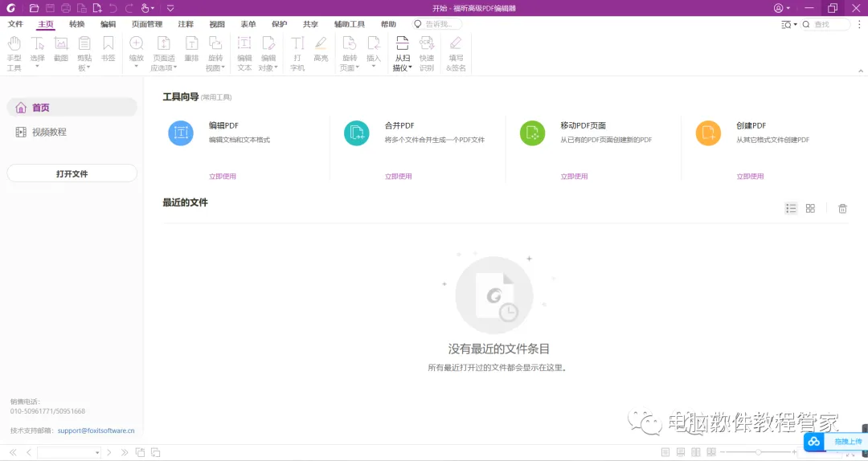Enable continuous page view in status bar
The image size is (868, 461).
point(681,452)
